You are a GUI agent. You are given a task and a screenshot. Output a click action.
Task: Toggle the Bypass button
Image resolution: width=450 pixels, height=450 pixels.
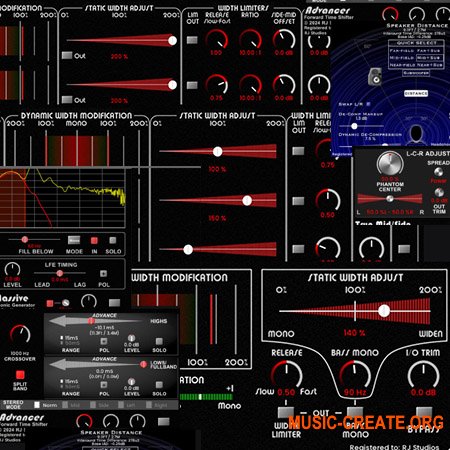(424, 412)
